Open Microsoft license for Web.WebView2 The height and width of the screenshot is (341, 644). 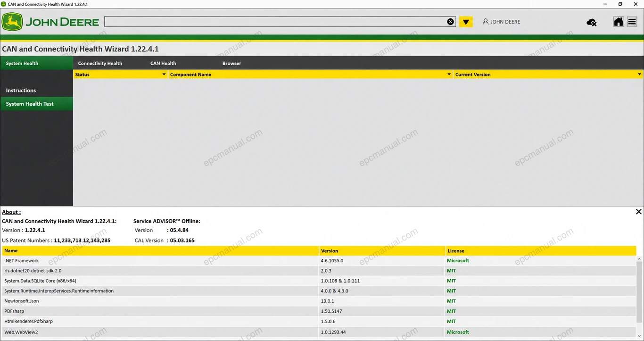(x=458, y=332)
